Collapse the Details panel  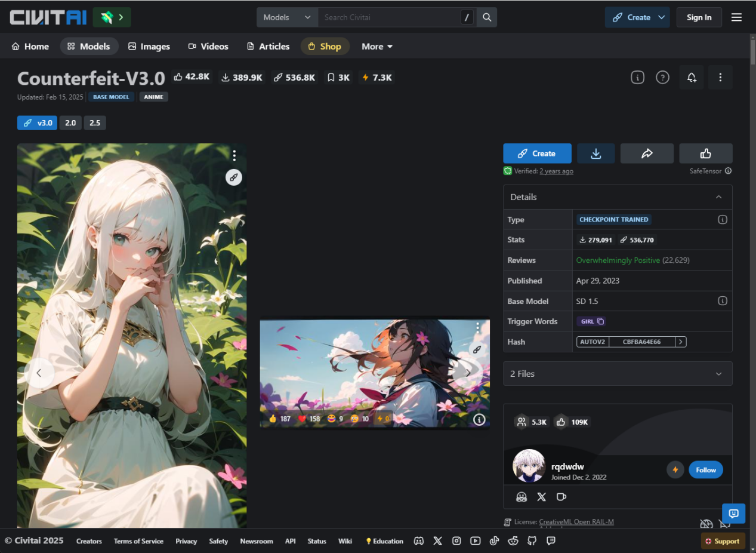[718, 197]
